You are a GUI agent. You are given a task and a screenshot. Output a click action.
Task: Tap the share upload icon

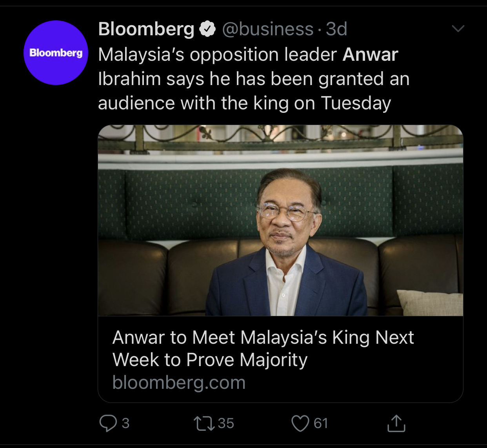(x=396, y=423)
